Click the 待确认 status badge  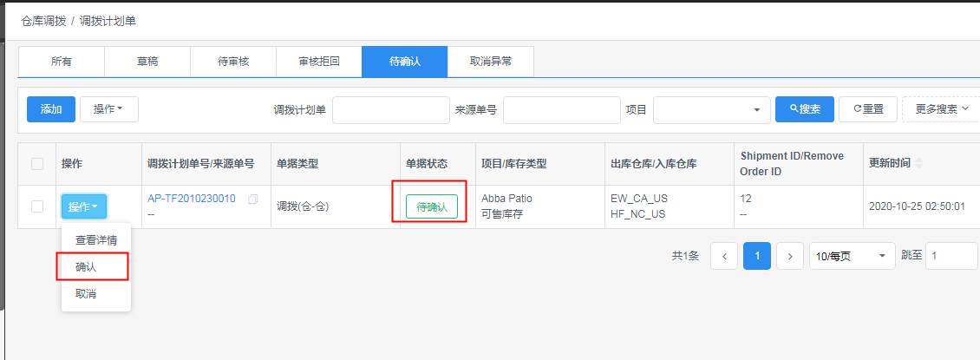(x=432, y=206)
